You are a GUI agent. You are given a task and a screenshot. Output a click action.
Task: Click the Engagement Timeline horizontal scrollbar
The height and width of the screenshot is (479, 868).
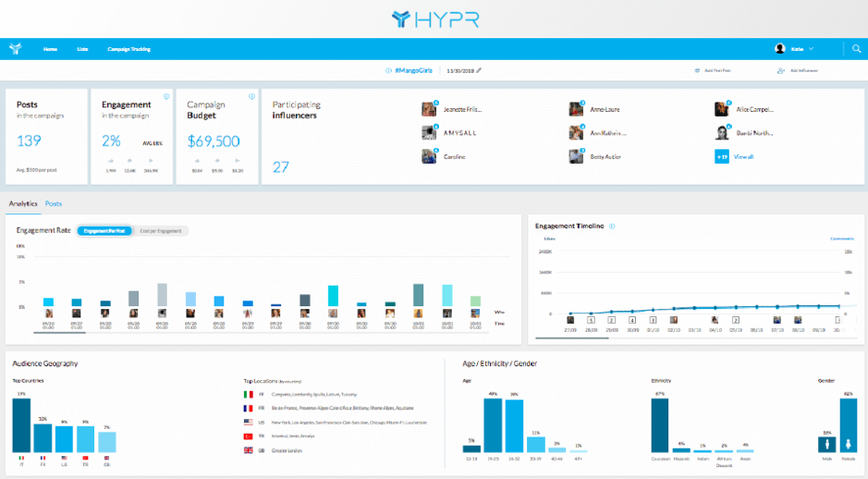point(572,338)
